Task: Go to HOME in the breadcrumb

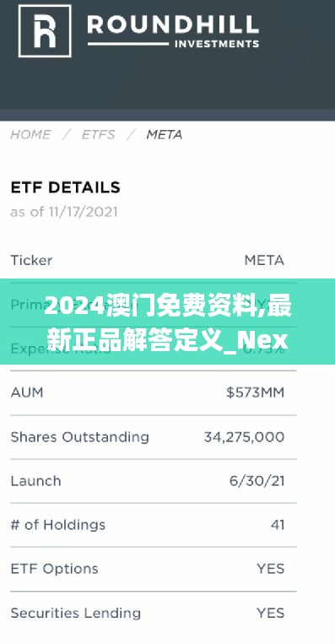Action: coord(30,135)
